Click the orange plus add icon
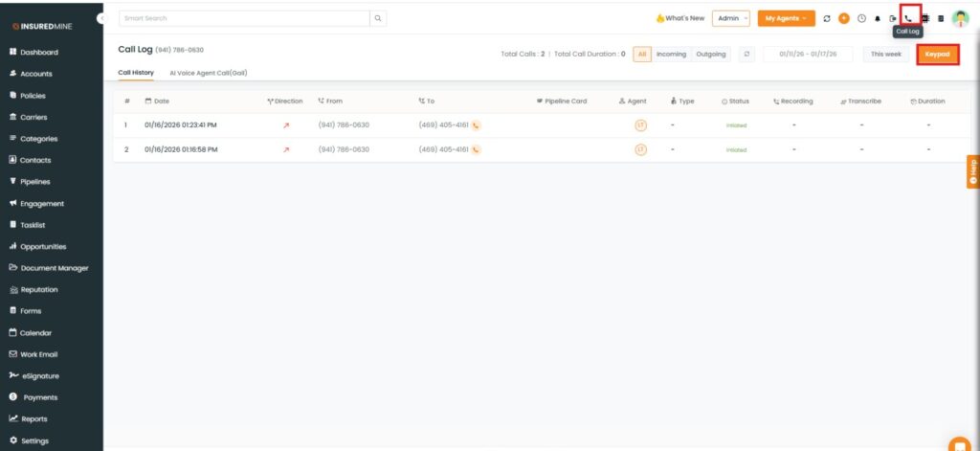The image size is (980, 451). 843,18
